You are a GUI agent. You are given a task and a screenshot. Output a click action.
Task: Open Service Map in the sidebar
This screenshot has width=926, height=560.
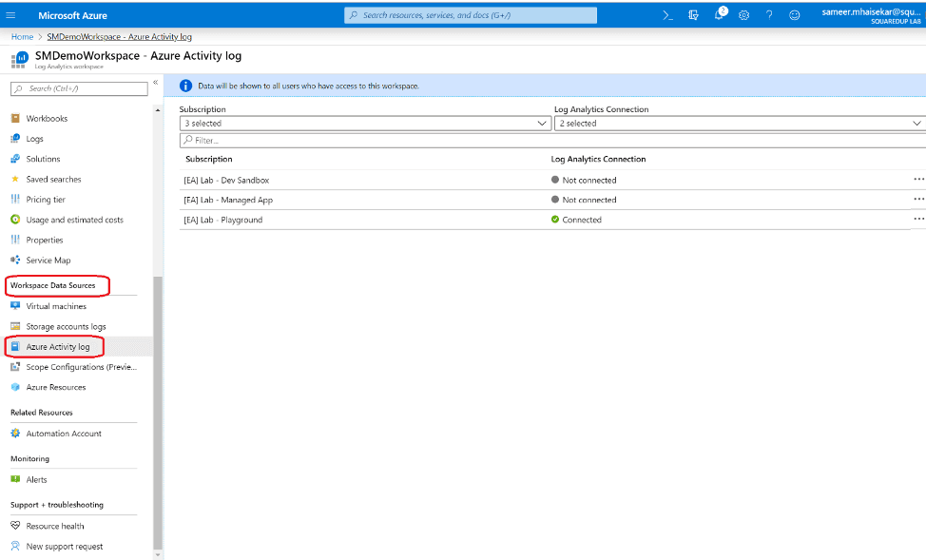tap(48, 261)
